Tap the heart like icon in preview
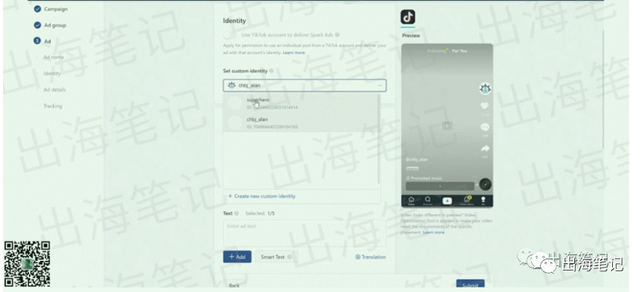 pyautogui.click(x=484, y=106)
